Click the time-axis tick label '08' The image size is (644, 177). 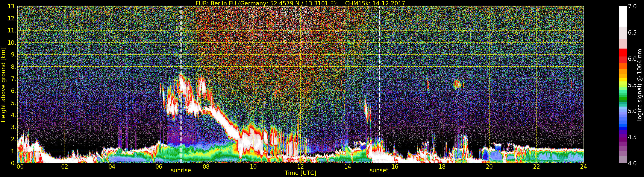click(206, 167)
